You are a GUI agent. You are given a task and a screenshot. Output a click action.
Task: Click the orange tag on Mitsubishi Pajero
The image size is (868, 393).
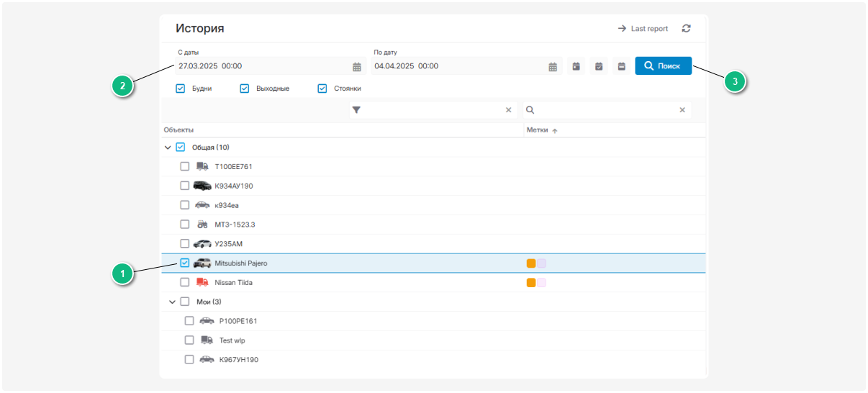531,263
